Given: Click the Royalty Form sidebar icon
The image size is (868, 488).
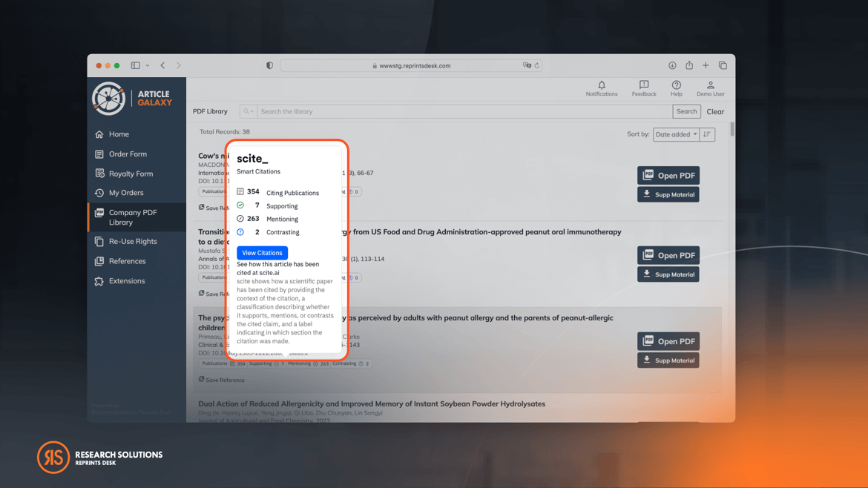Looking at the screenshot, I should tap(99, 173).
